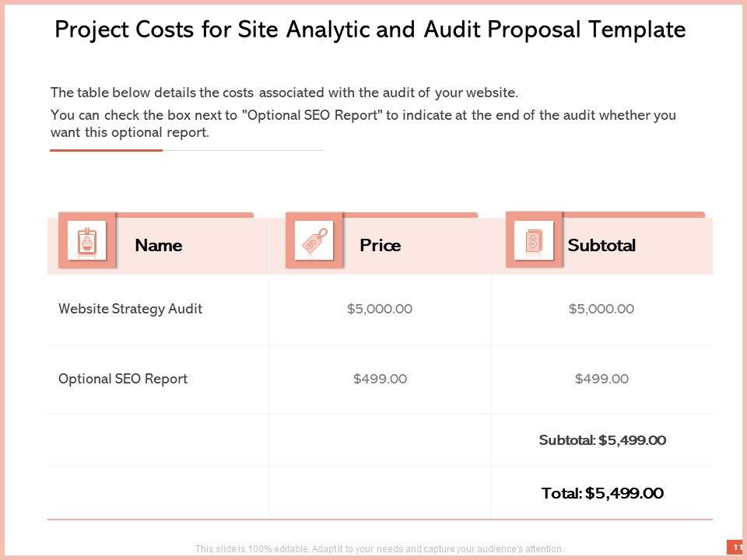The width and height of the screenshot is (747, 560).
Task: Click the price tag icon
Action: [314, 240]
